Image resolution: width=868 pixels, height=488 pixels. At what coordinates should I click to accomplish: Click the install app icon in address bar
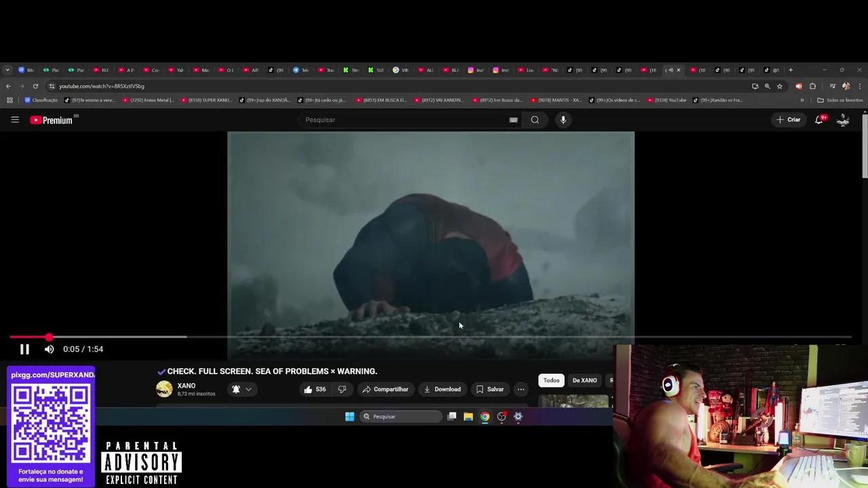755,86
